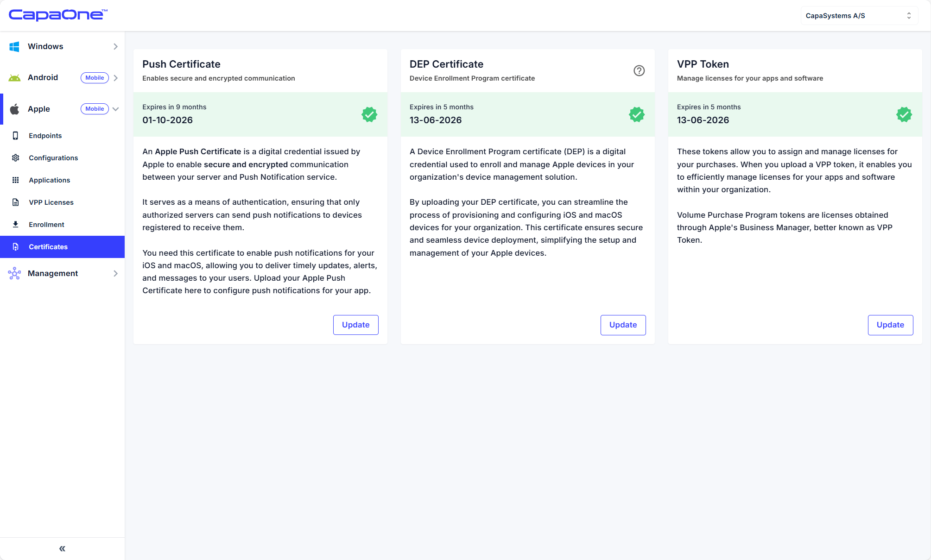Select the Apple menu item
The width and height of the screenshot is (931, 560).
(x=63, y=109)
